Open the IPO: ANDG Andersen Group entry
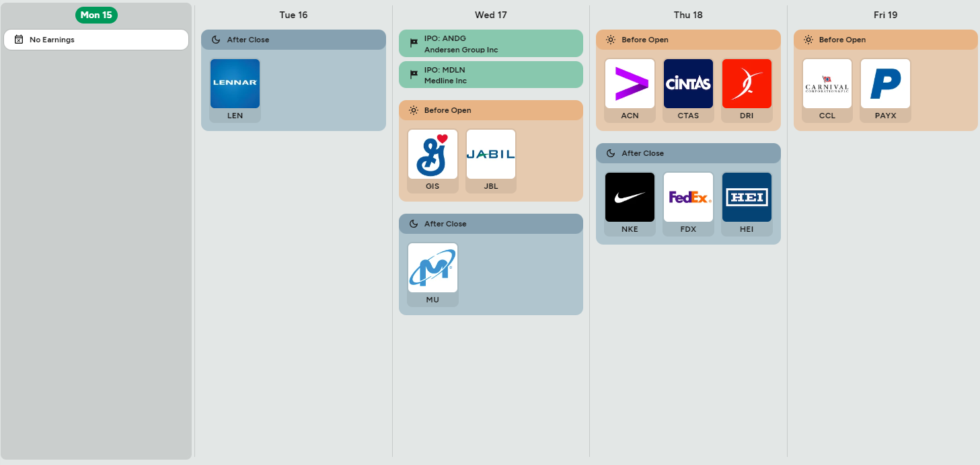The image size is (980, 465). [491, 43]
